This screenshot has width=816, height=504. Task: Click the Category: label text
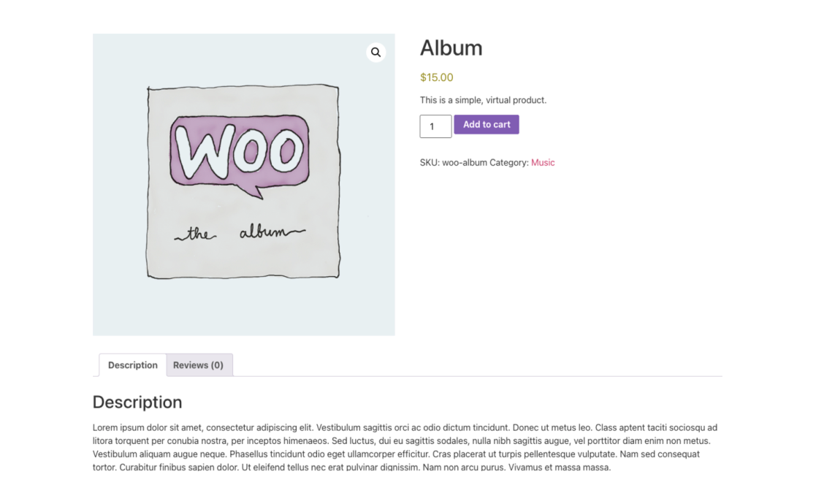click(509, 162)
